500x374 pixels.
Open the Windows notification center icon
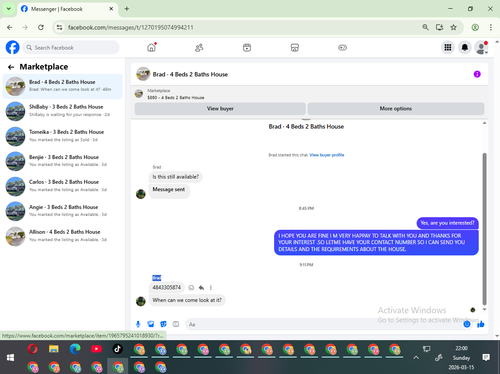pyautogui.click(x=486, y=358)
